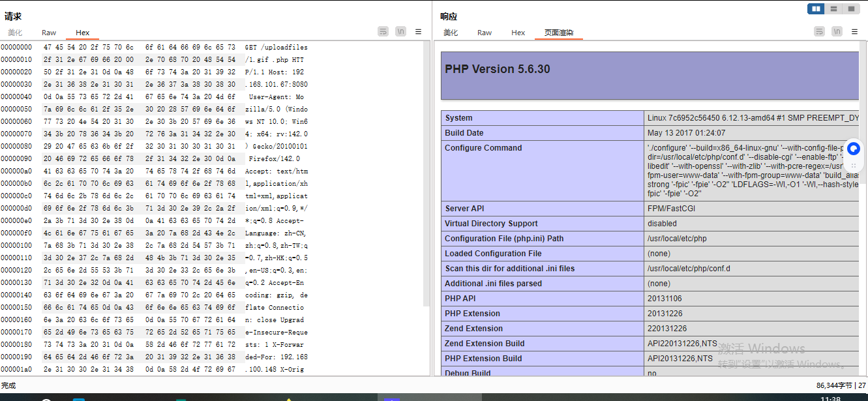
Task: Click ASCII text 'Accept: text/htm'
Action: [276, 171]
